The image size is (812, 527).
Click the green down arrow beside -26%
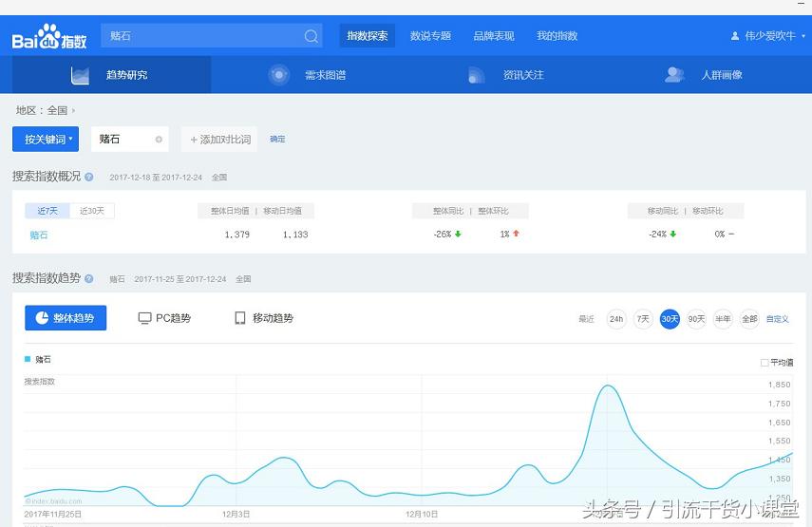[458, 234]
